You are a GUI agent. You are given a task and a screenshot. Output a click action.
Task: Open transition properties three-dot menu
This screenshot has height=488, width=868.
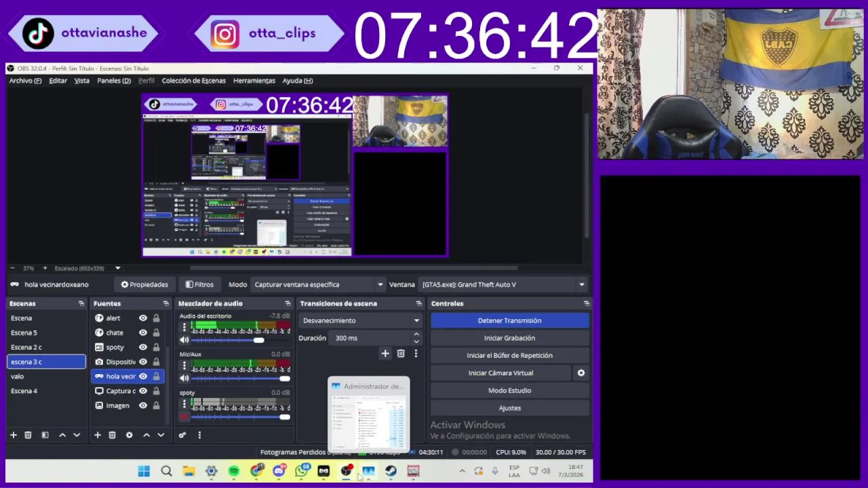tap(416, 353)
